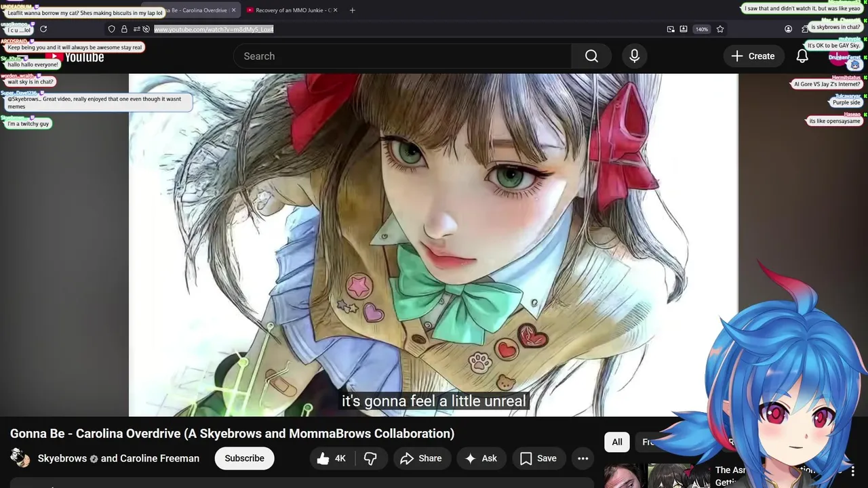Open the browser account profile icon
Screen dimensions: 868x488
[x=788, y=29]
